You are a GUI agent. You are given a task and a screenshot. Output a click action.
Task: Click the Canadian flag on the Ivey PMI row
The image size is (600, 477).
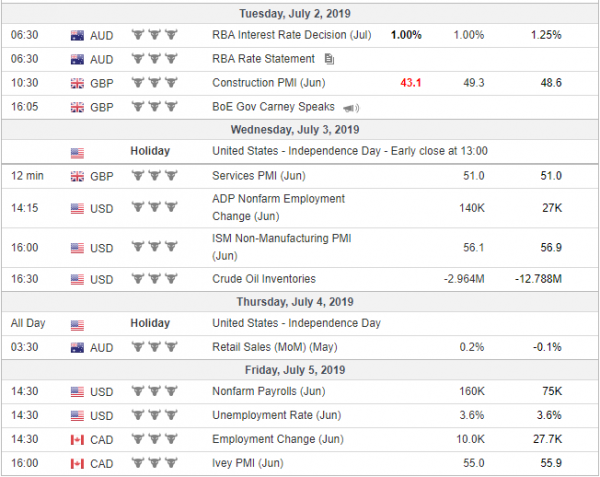[77, 464]
